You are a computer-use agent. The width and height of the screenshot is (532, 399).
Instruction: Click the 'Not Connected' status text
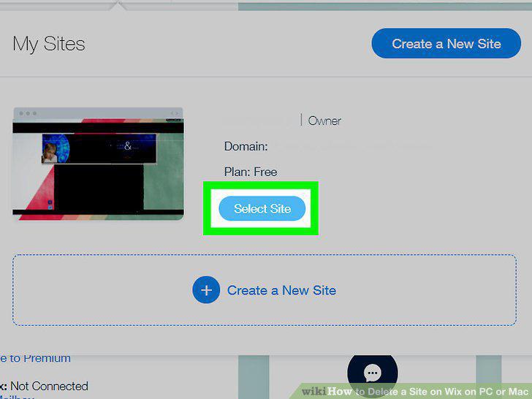pyautogui.click(x=49, y=386)
